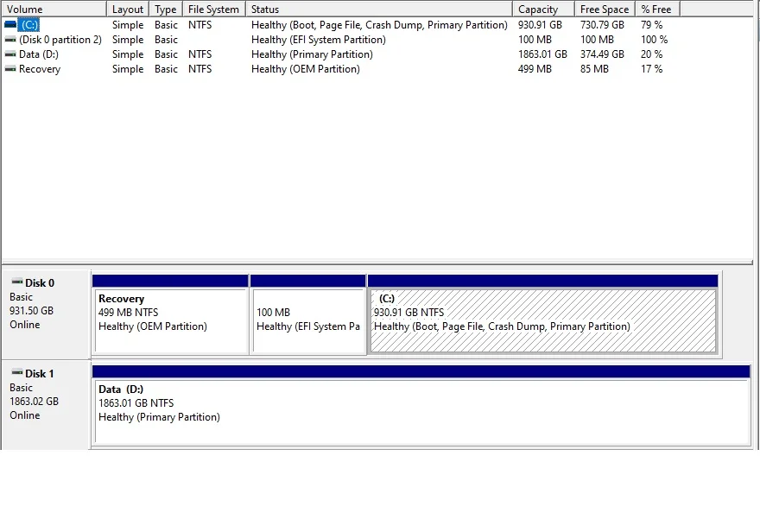The width and height of the screenshot is (760, 532).
Task: Click the 17 % free value
Action: pos(651,69)
